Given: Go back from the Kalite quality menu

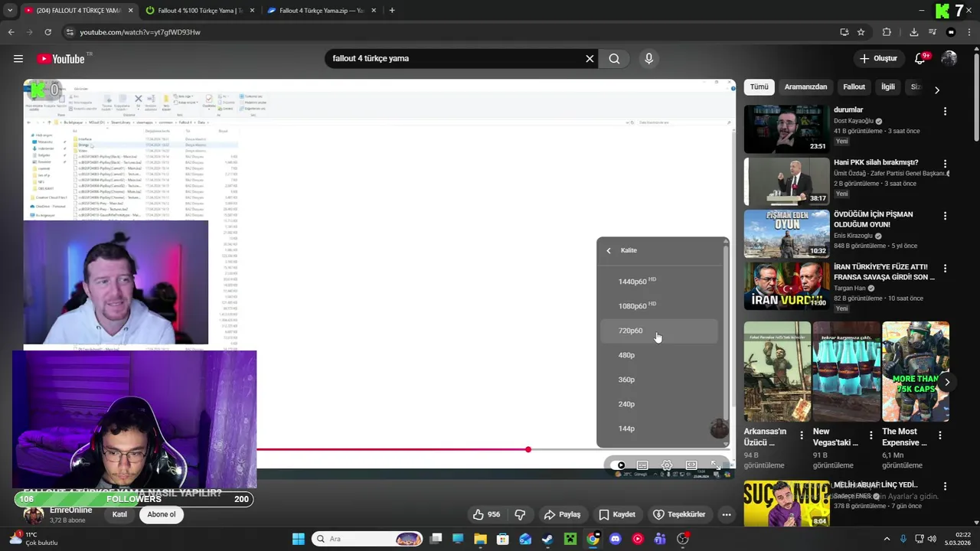Looking at the screenshot, I should click(x=609, y=250).
